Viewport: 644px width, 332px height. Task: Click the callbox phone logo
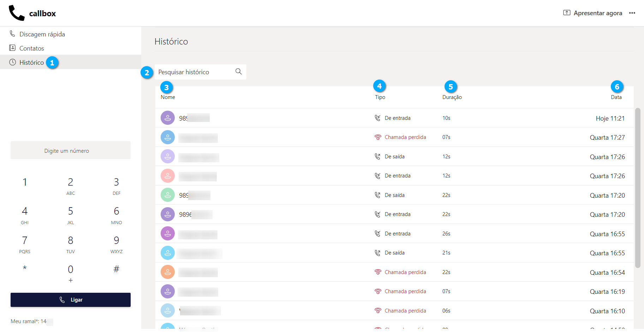coord(17,13)
